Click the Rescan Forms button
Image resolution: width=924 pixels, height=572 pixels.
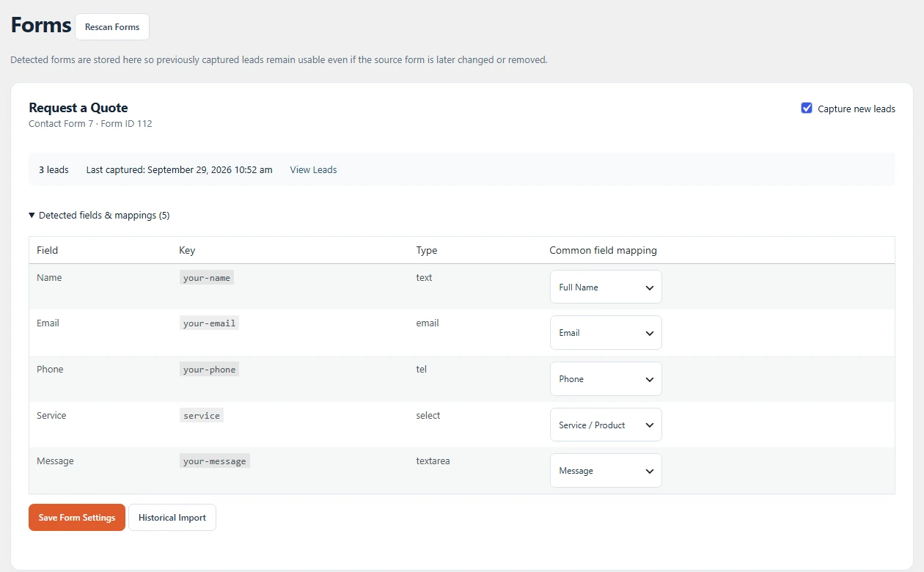(112, 27)
